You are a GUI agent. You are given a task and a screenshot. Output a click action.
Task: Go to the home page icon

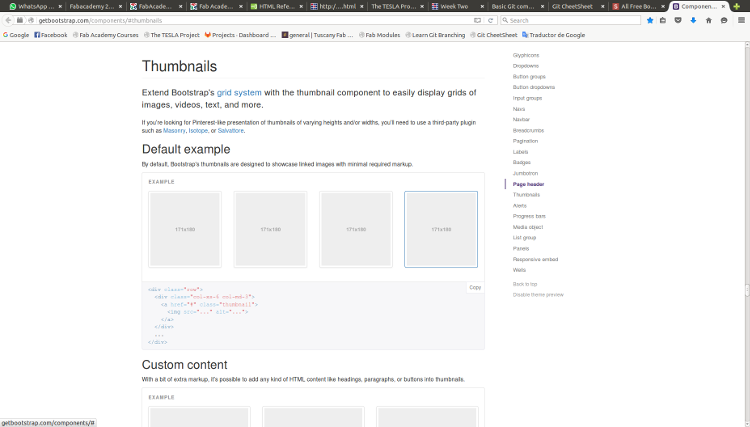click(708, 21)
